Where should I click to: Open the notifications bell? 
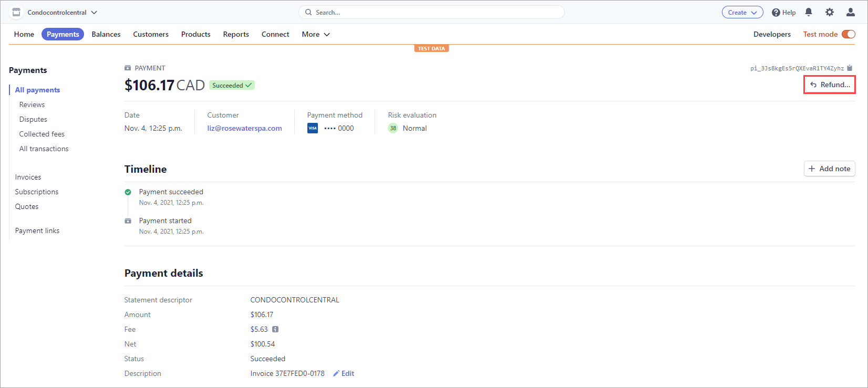[x=809, y=12]
